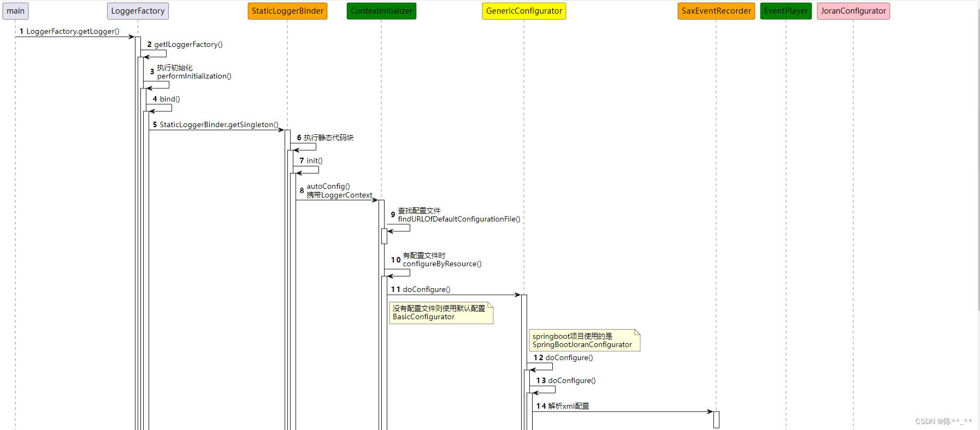980x430 pixels.
Task: Click 有配置文件时 label
Action: pyautogui.click(x=424, y=255)
